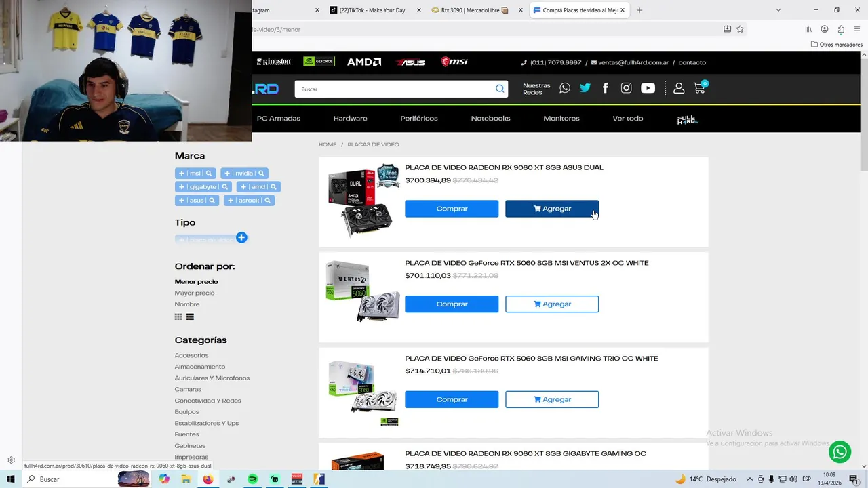Open the list all tabs dropdown arrow
Viewport: 868px width, 488px height.
(x=778, y=10)
